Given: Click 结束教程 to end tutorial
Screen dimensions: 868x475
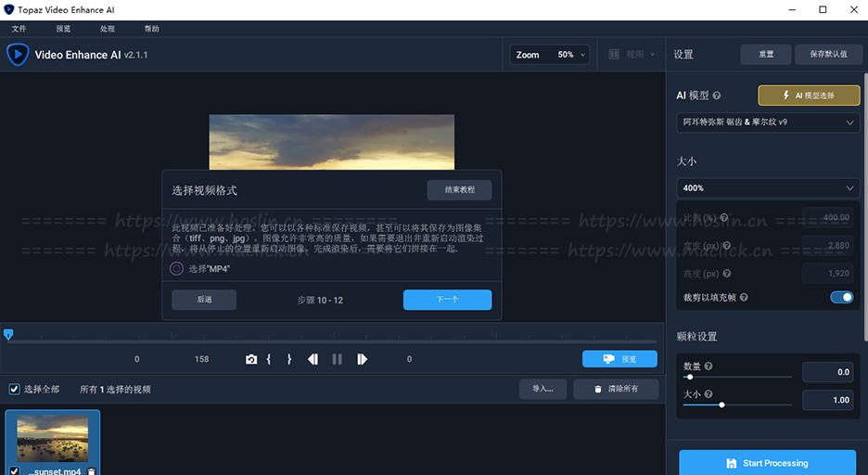Looking at the screenshot, I should [459, 190].
